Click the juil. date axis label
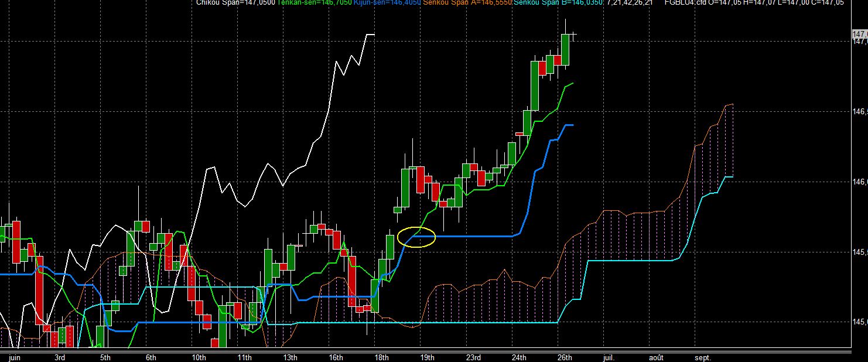 click(x=610, y=357)
